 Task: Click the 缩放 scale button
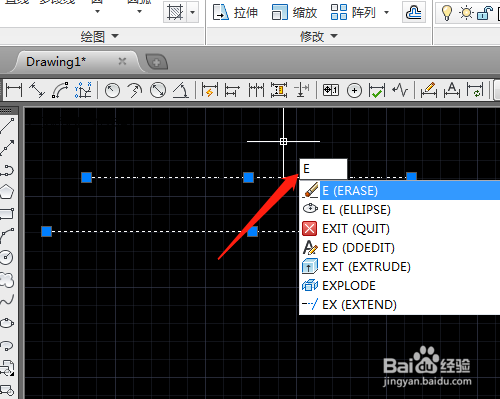coord(294,13)
